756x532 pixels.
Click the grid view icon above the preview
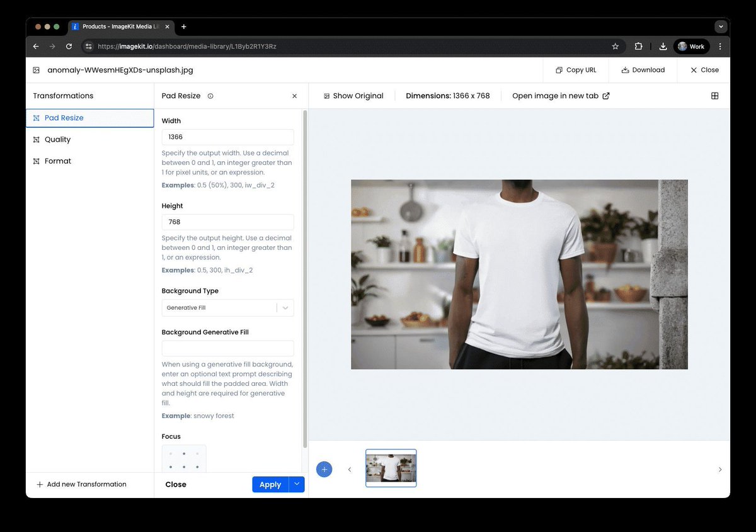714,96
